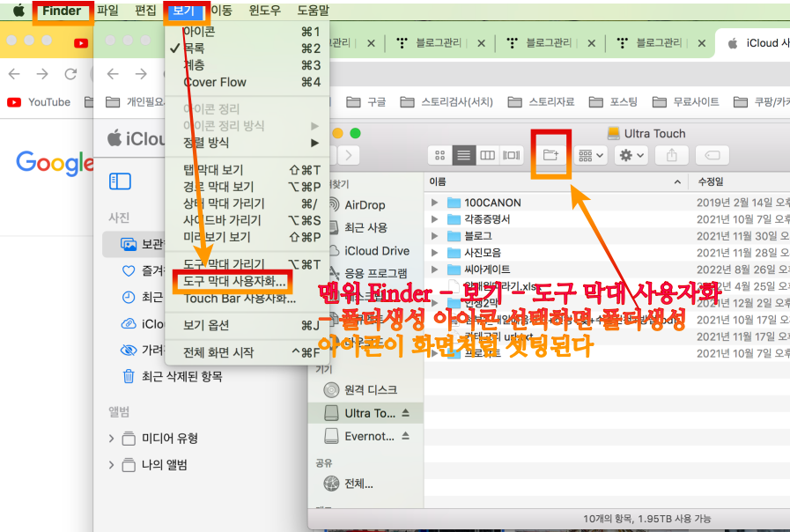Select Icon view in the Finder toolbar
Viewport: 790px width, 532px height.
tap(439, 154)
